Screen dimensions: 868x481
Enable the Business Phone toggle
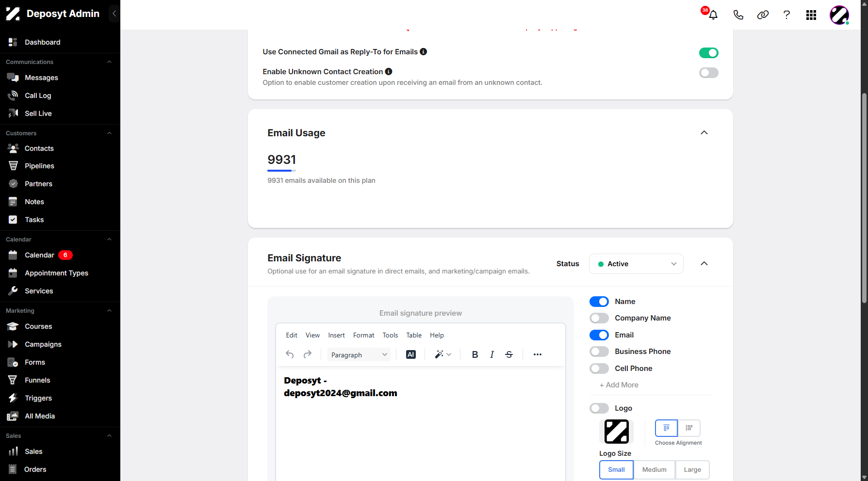coord(599,352)
